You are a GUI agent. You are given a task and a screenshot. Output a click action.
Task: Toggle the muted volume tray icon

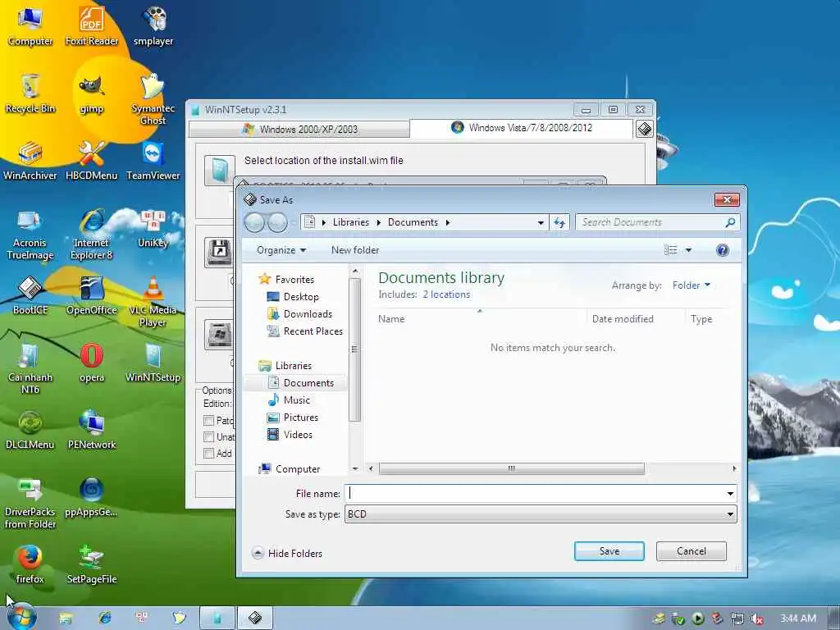(x=756, y=619)
